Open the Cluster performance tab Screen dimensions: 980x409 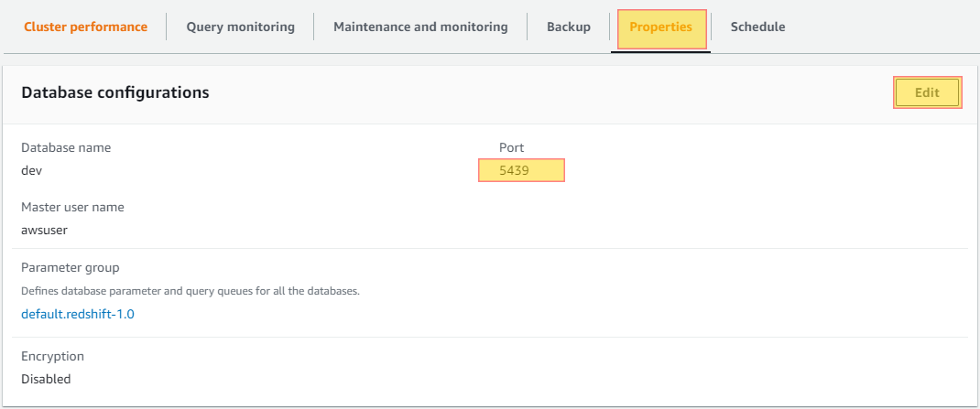(x=85, y=27)
